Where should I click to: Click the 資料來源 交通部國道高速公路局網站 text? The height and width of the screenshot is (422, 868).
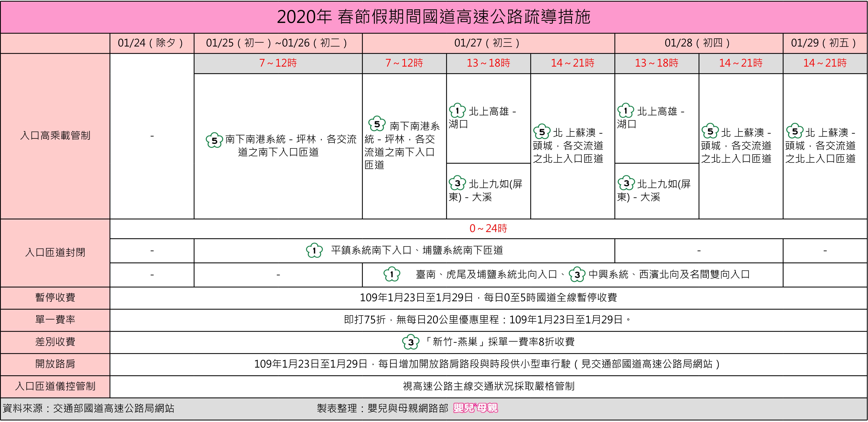(x=88, y=408)
